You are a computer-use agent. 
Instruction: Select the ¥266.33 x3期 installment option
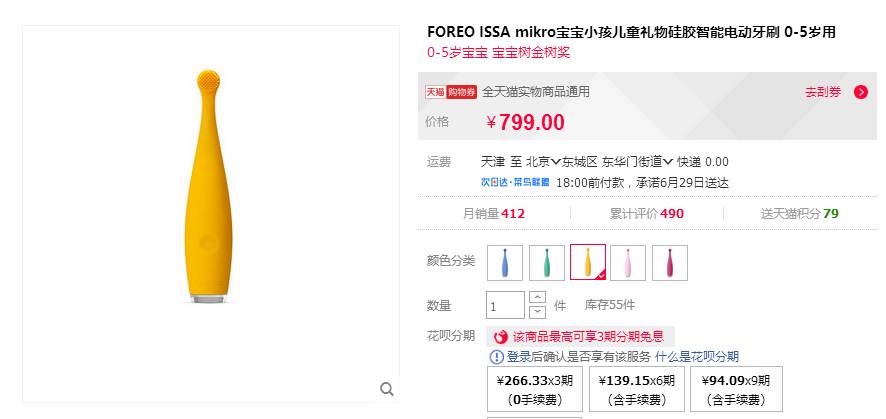(x=535, y=389)
